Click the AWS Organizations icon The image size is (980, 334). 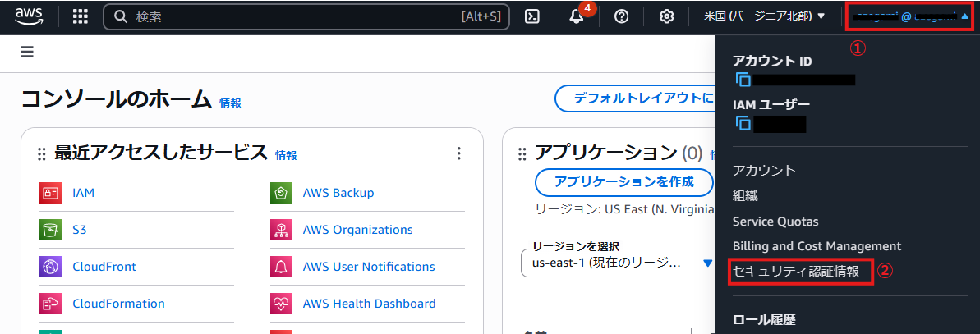click(281, 230)
